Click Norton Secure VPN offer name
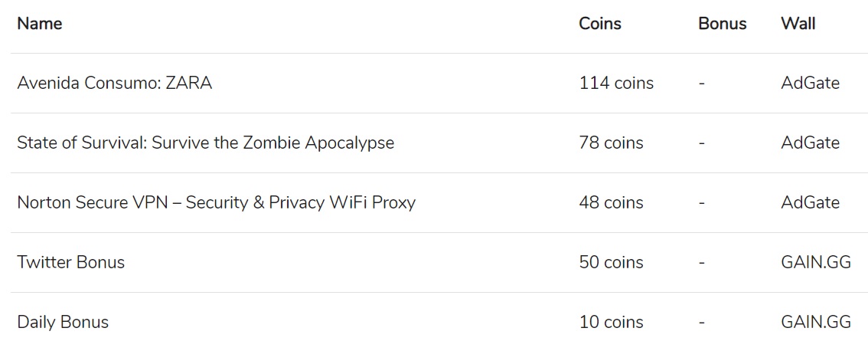The image size is (868, 351). point(216,203)
